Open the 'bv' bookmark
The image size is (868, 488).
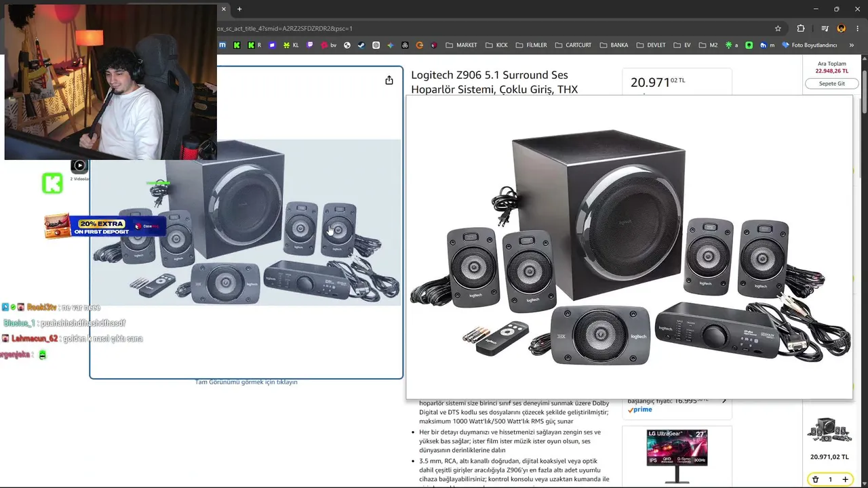(329, 45)
